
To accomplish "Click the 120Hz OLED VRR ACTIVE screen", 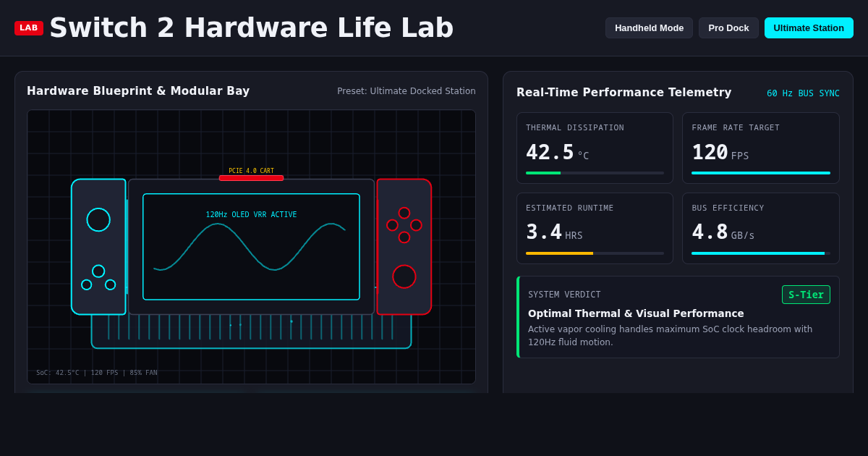I will (251, 246).
